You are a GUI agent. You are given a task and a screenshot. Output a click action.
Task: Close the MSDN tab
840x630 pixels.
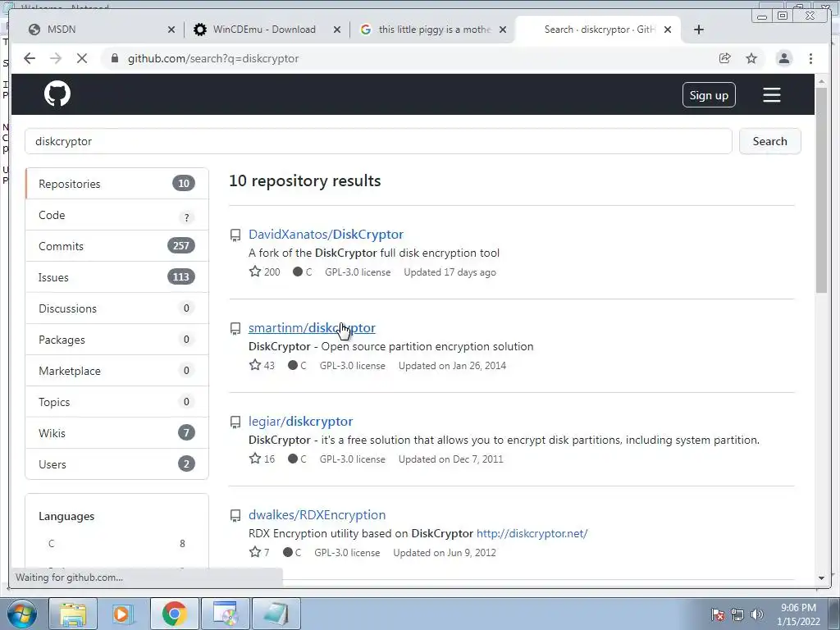click(171, 30)
